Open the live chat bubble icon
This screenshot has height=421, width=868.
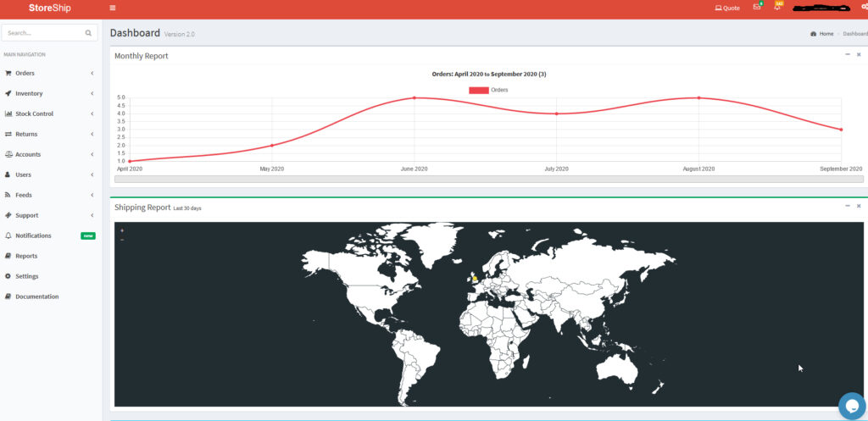coord(852,406)
